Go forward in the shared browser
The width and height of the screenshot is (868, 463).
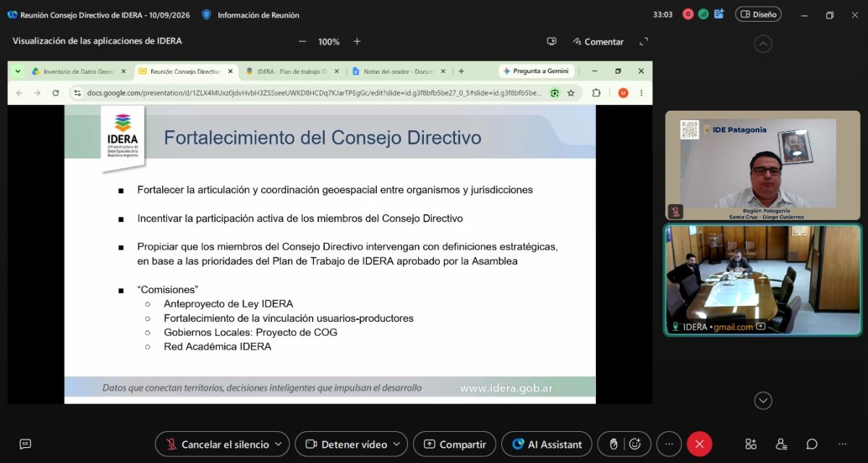38,93
